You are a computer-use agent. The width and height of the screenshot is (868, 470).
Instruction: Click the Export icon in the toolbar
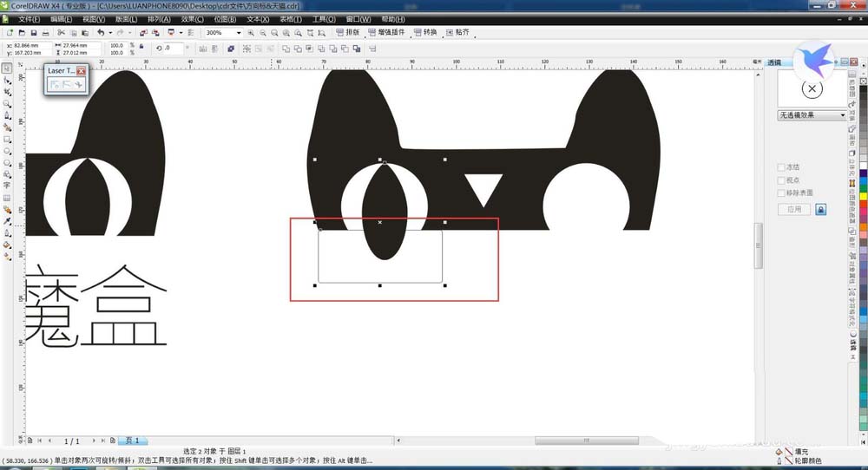click(155, 33)
